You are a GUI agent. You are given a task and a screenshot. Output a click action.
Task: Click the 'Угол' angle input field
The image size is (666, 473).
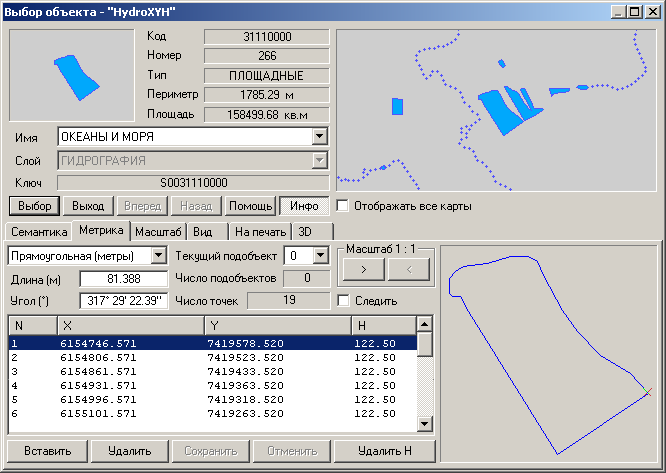123,301
